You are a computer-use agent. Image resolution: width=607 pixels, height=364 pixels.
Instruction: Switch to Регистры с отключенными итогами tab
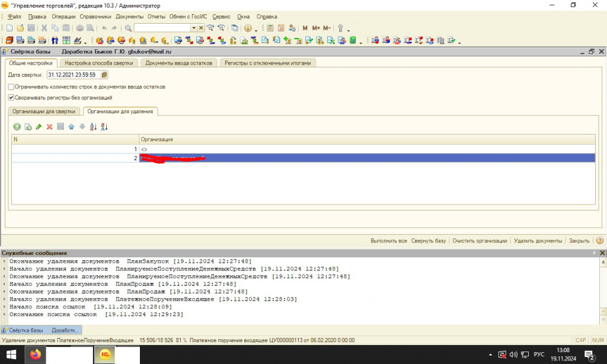267,63
